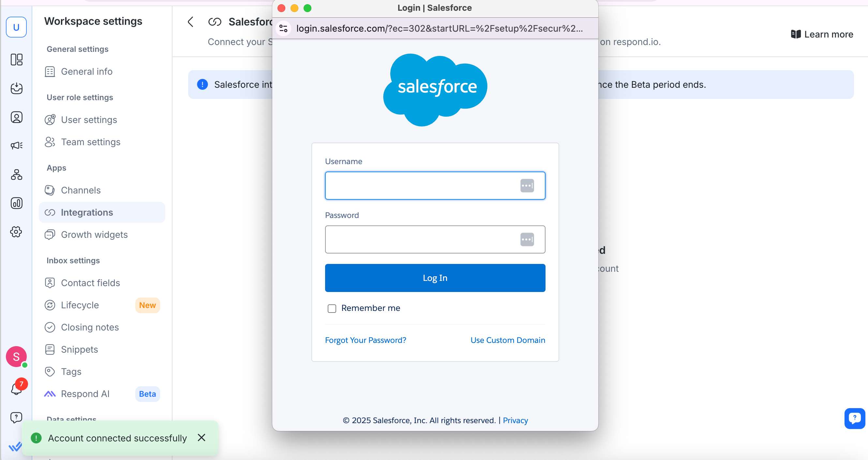This screenshot has width=868, height=460.
Task: Click the site settings icon in address bar
Action: click(x=283, y=28)
